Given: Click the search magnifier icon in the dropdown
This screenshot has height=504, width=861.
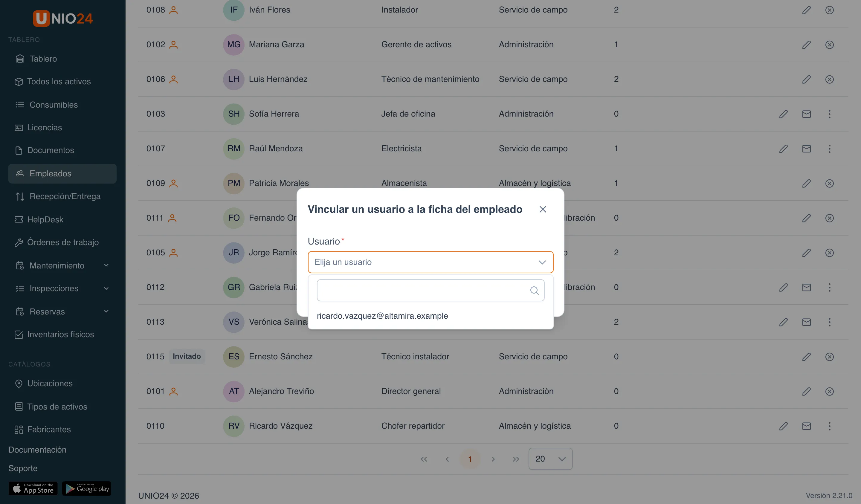Looking at the screenshot, I should pos(534,291).
